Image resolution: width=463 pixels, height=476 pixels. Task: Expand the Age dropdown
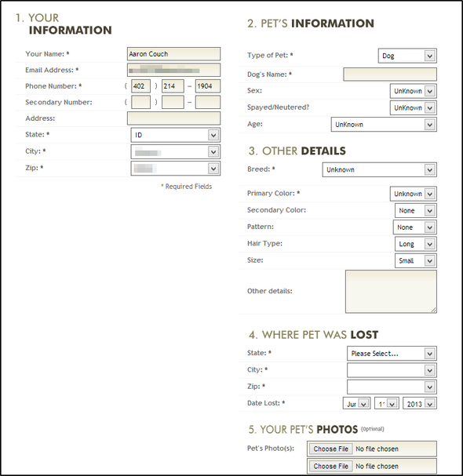pos(384,124)
